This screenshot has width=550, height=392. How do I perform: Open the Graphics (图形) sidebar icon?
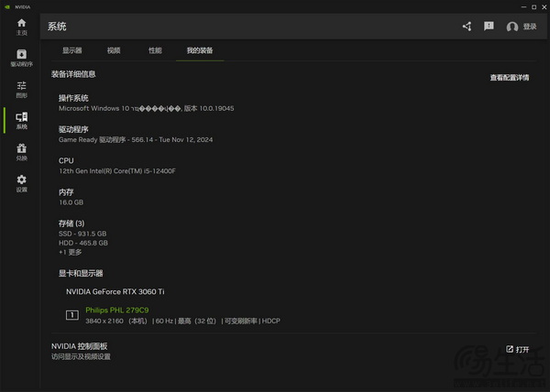[x=21, y=90]
